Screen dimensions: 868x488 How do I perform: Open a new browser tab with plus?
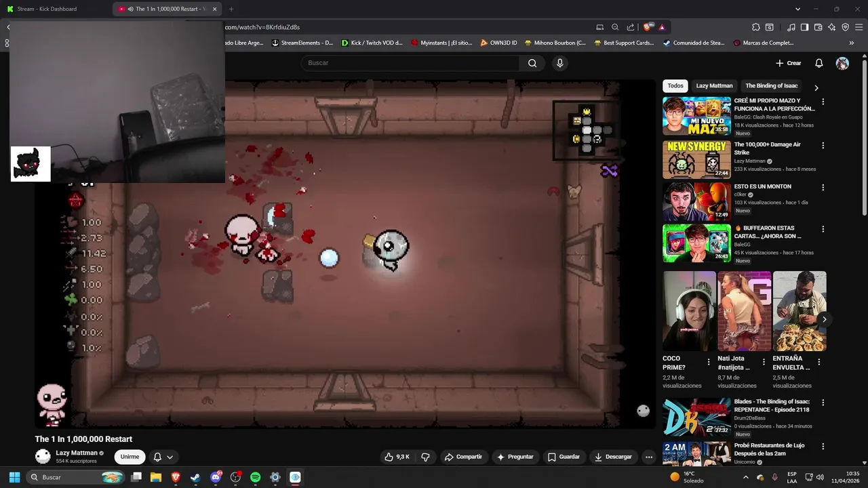[231, 9]
